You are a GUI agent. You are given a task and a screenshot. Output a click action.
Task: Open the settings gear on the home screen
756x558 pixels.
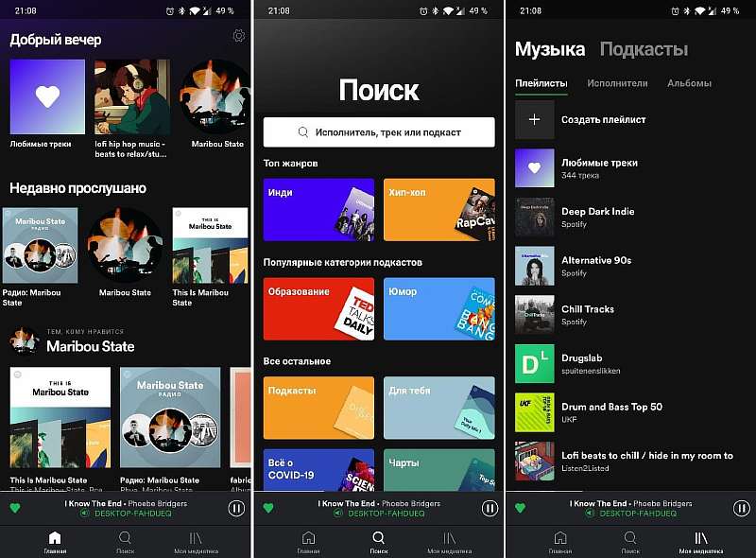coord(238,36)
